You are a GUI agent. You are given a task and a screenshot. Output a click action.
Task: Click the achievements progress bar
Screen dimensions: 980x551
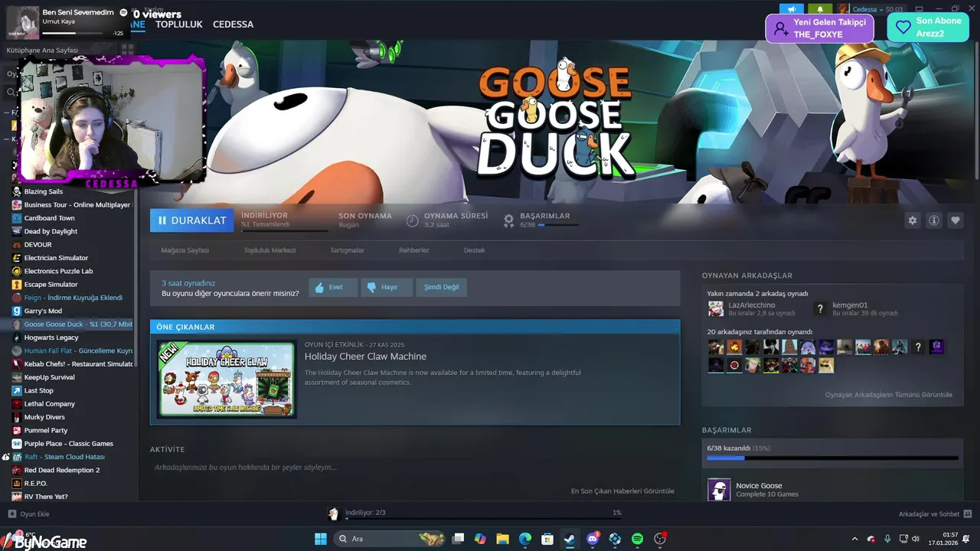pos(832,458)
